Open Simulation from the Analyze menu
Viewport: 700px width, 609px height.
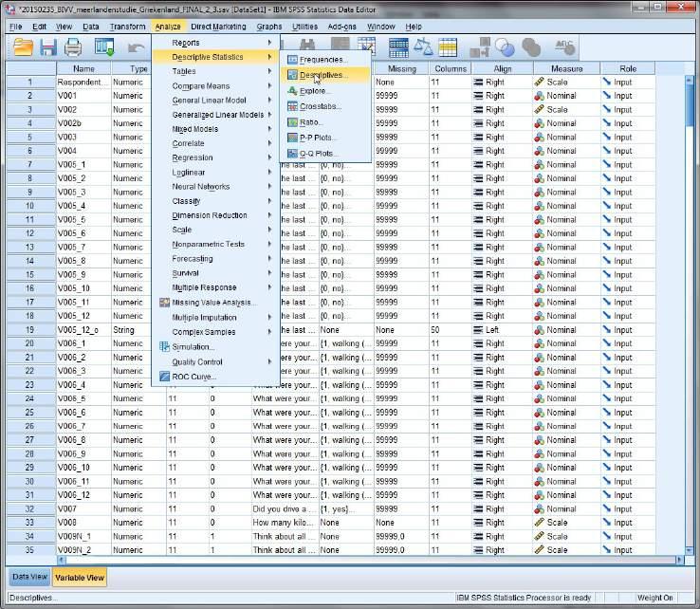point(215,346)
